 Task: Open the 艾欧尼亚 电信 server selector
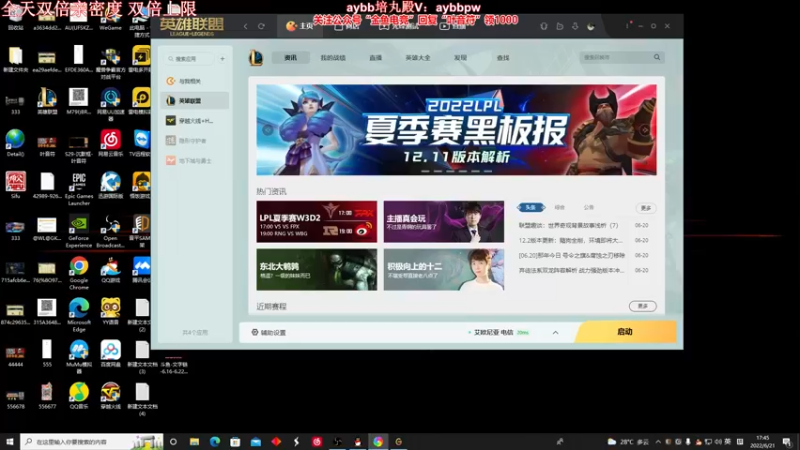pos(498,333)
